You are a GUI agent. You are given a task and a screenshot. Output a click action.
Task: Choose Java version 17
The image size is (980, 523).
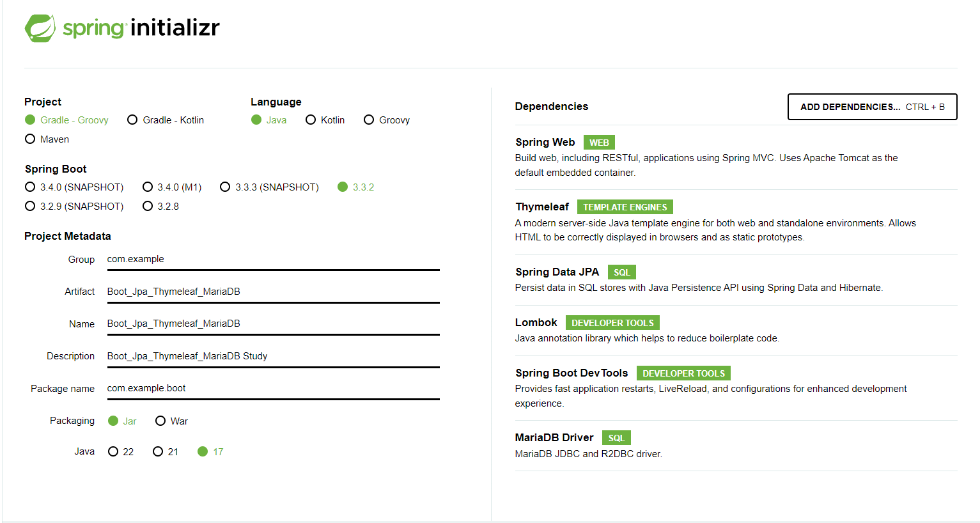click(x=210, y=451)
